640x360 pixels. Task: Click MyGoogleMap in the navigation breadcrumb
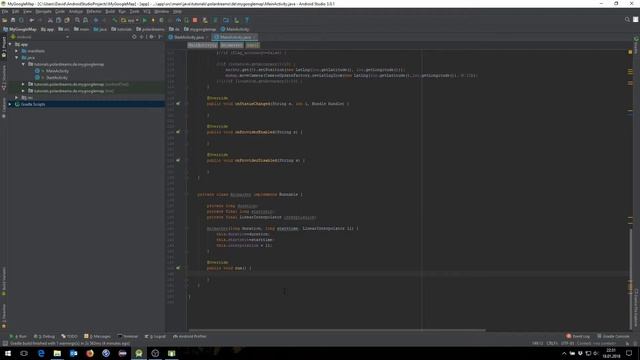pos(20,29)
